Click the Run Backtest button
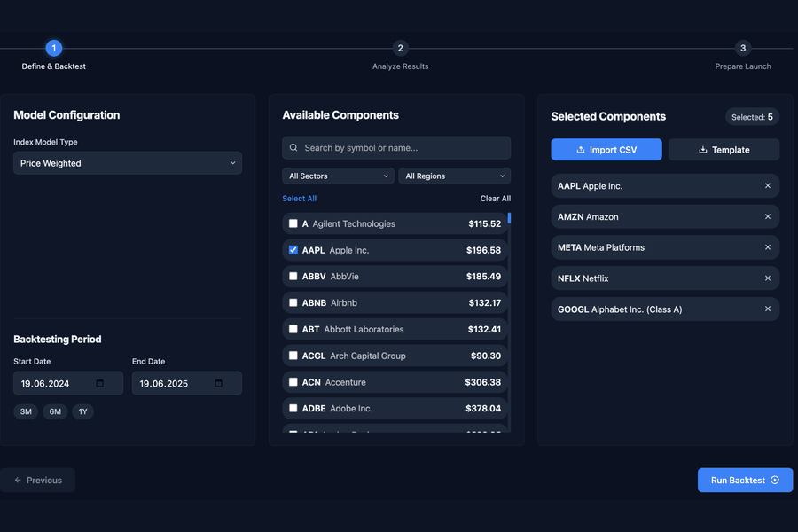 tap(745, 480)
